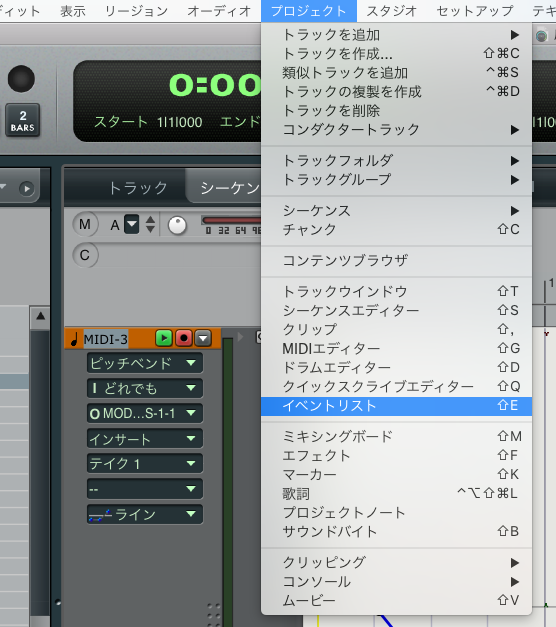Open the どれでも input dropdown

click(145, 388)
